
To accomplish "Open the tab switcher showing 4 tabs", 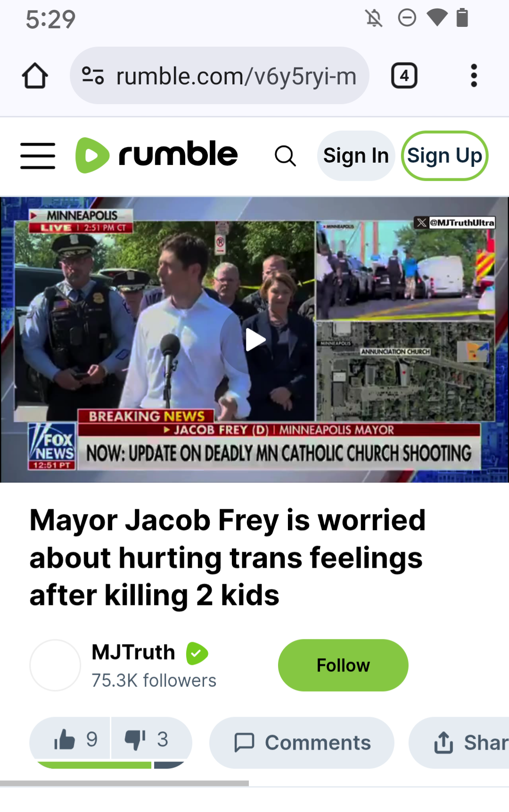I will [404, 75].
